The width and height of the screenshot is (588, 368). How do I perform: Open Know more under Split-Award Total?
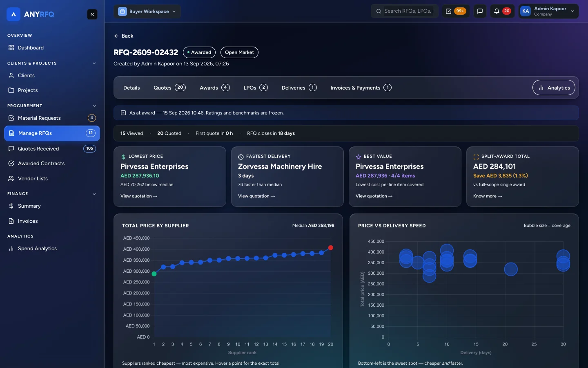(x=488, y=196)
